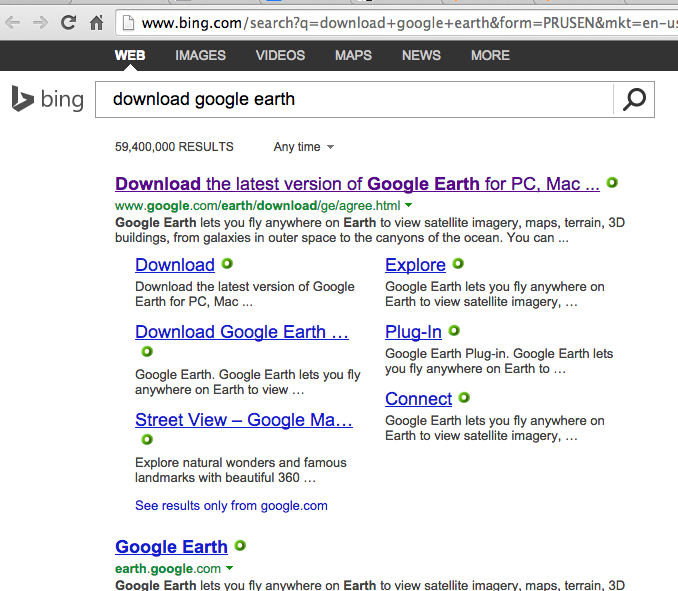Image resolution: width=678 pixels, height=591 pixels.
Task: Click green badge beside Connect link
Action: 464,397
